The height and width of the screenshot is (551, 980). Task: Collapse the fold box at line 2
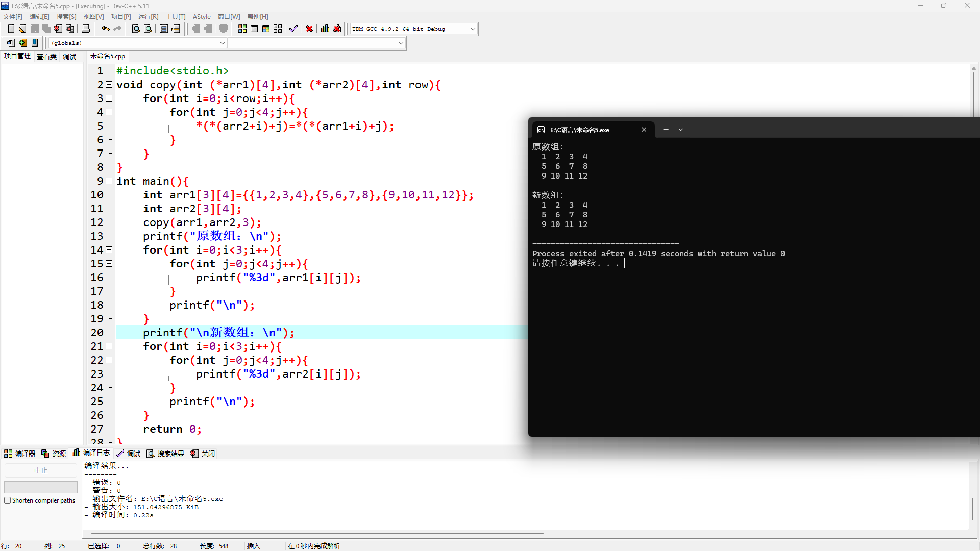[x=109, y=85]
